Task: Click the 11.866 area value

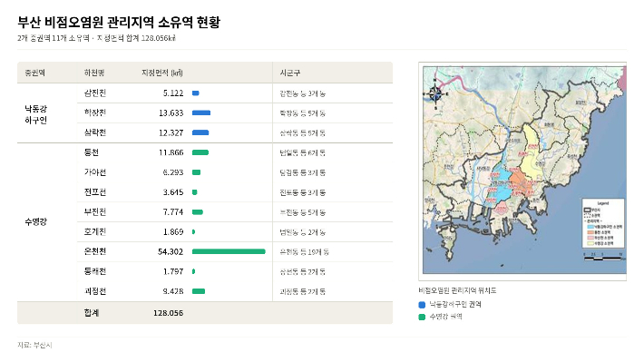Action: pyautogui.click(x=171, y=152)
